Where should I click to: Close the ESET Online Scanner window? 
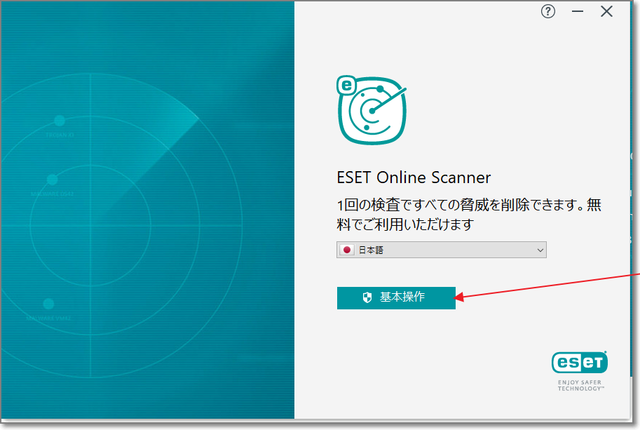[x=606, y=12]
